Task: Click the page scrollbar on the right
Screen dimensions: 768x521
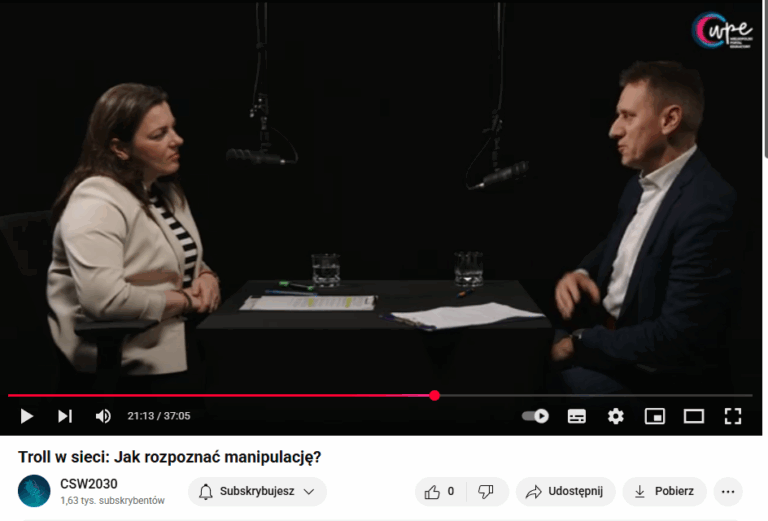Action: click(x=765, y=78)
